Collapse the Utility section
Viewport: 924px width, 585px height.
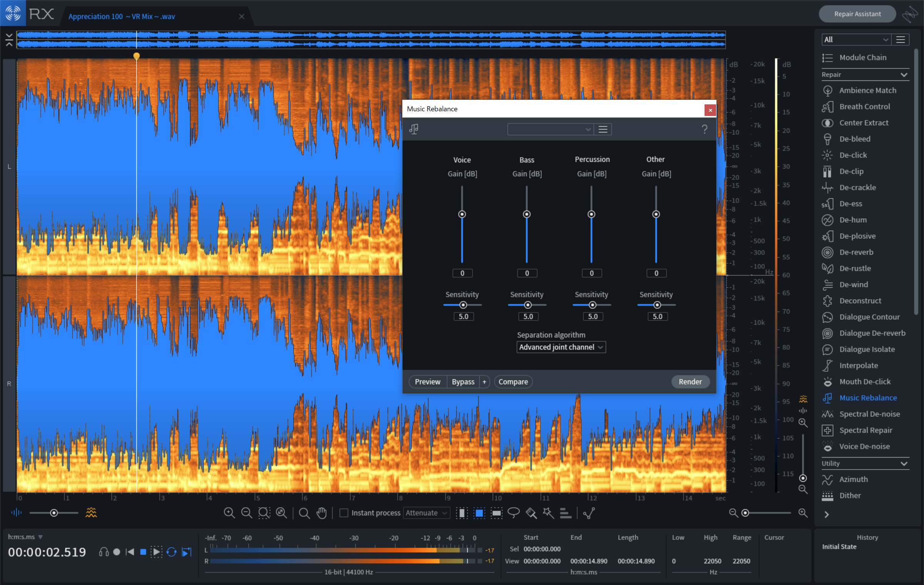pyautogui.click(x=904, y=464)
